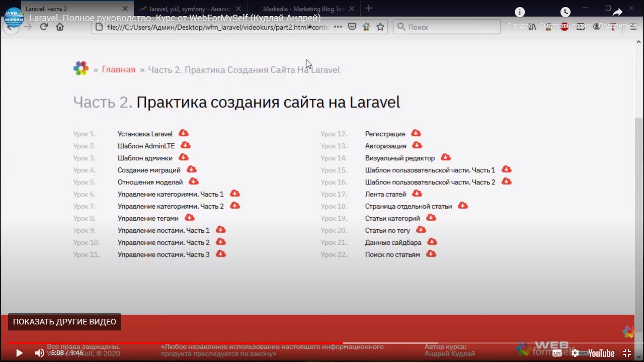The width and height of the screenshot is (644, 362).
Task: Download Управление категориями. Часть 1 cloud icon
Action: pyautogui.click(x=235, y=194)
